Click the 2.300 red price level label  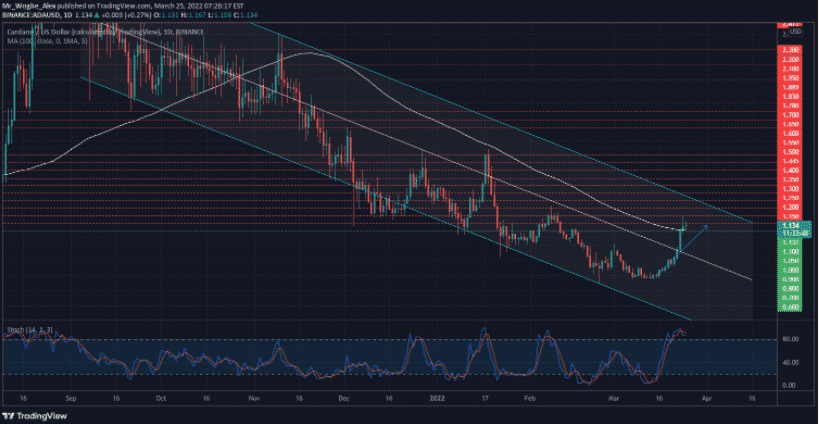(790, 50)
